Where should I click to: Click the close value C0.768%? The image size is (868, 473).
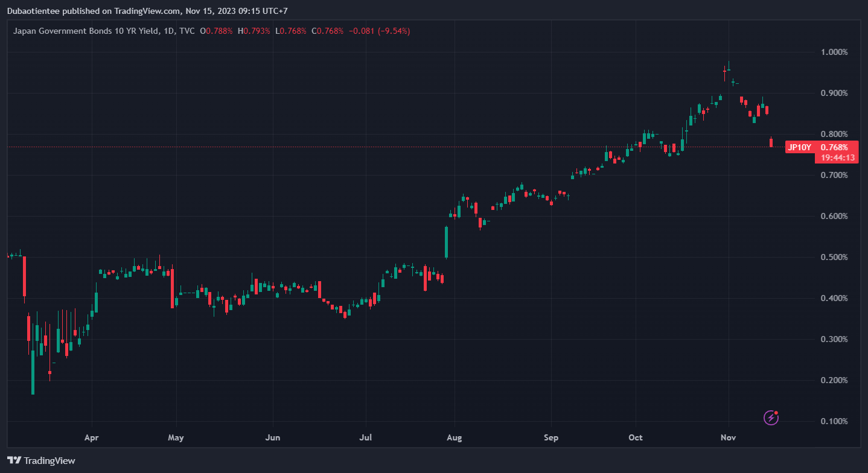(327, 31)
